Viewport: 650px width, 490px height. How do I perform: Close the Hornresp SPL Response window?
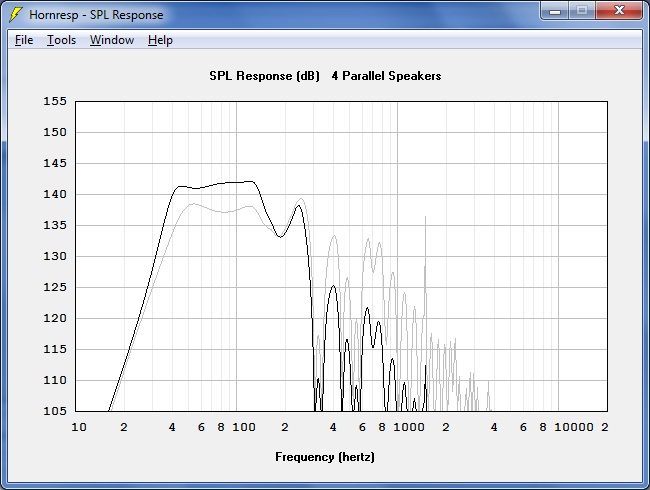[x=619, y=10]
